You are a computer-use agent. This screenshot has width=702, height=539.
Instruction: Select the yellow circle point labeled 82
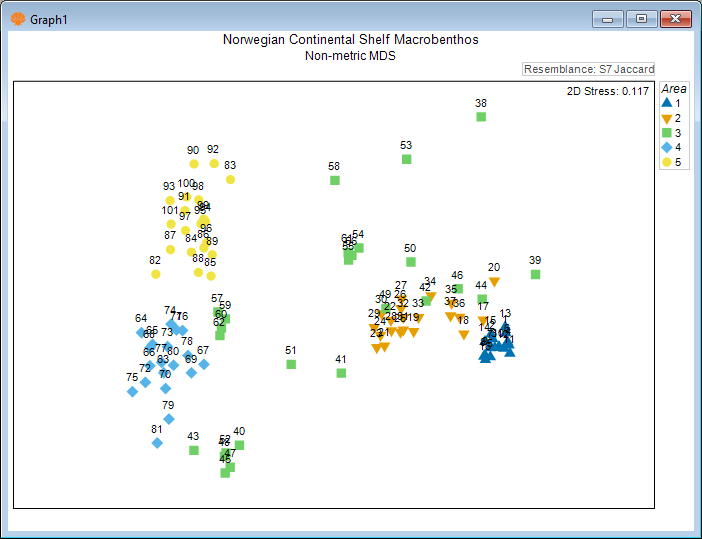click(155, 274)
